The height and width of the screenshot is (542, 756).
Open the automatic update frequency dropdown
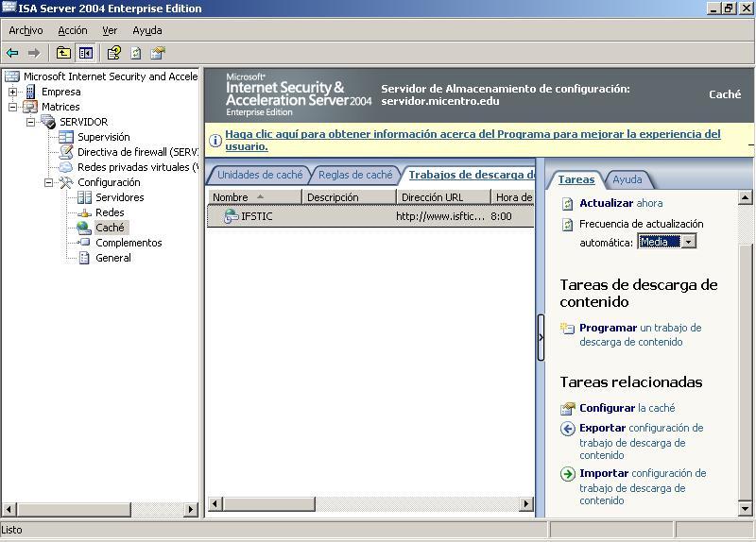(x=689, y=242)
